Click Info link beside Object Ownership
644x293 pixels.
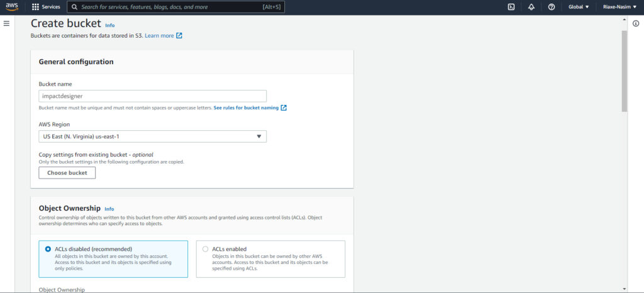tap(109, 209)
